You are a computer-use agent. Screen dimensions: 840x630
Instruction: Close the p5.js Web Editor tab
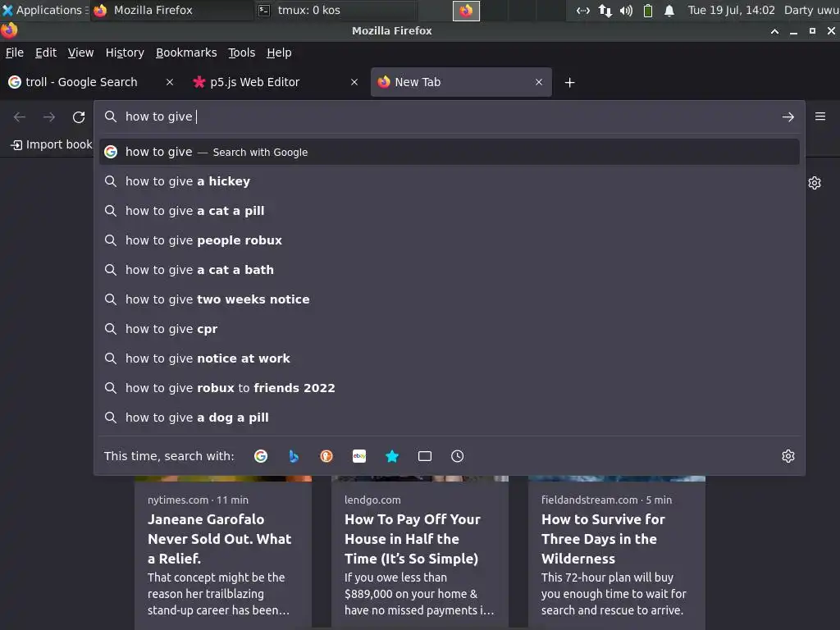(x=354, y=82)
